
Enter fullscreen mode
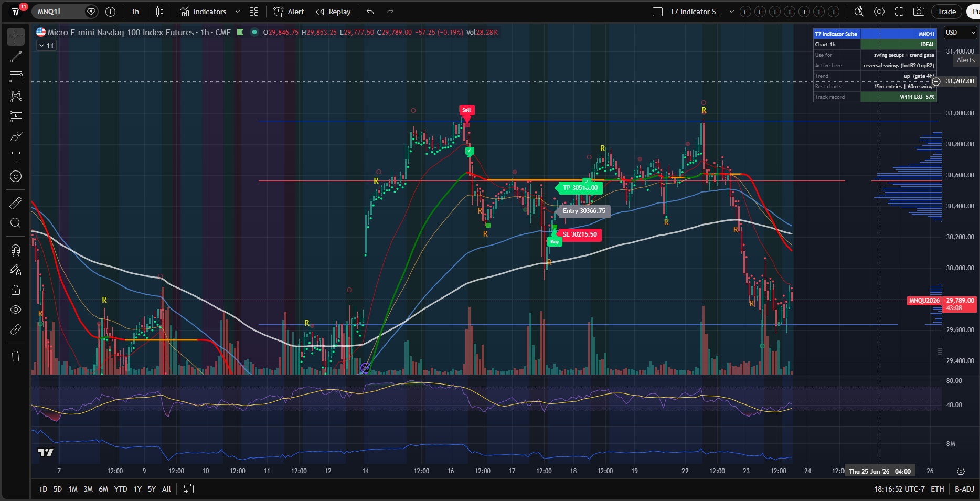pyautogui.click(x=899, y=12)
